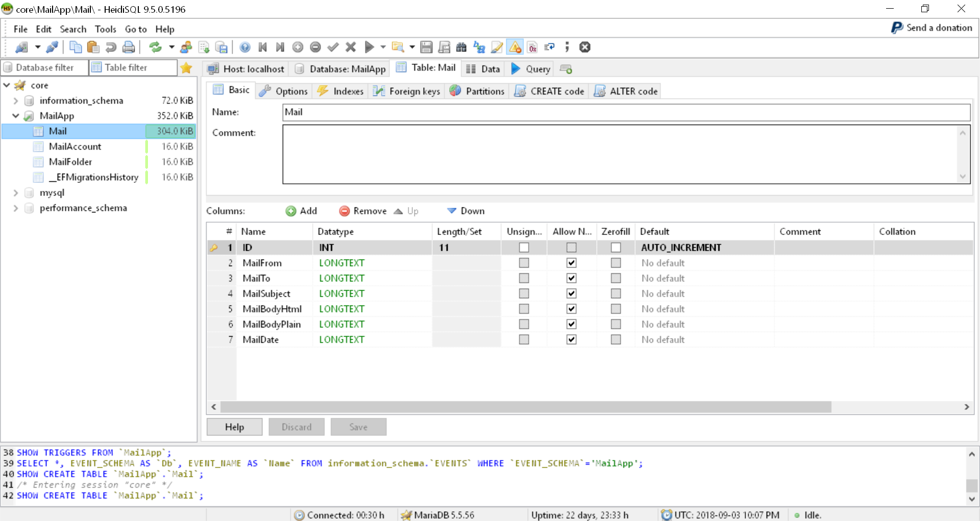
Task: Go to last row icon
Action: click(x=280, y=48)
